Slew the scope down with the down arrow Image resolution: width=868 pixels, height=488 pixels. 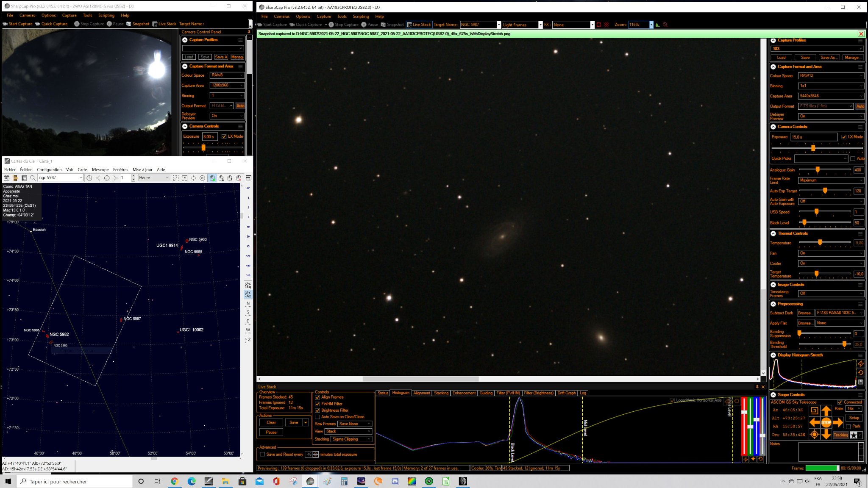(x=826, y=434)
